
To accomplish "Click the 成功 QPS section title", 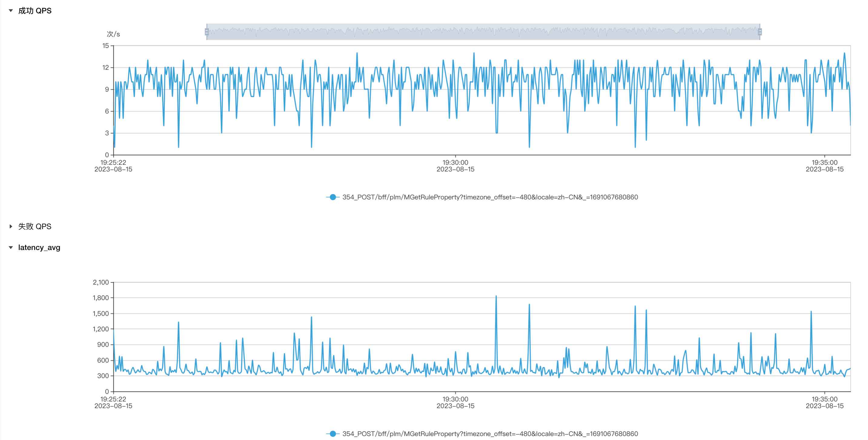I will click(x=35, y=11).
